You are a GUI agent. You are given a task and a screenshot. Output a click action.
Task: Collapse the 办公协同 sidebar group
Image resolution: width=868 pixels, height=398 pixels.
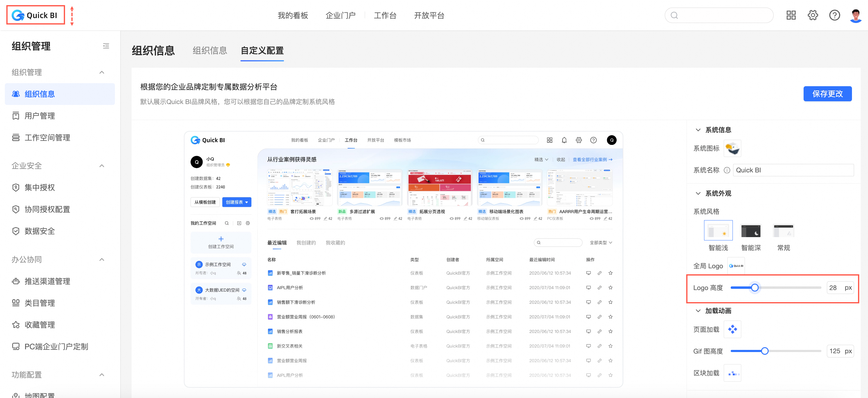(102, 259)
